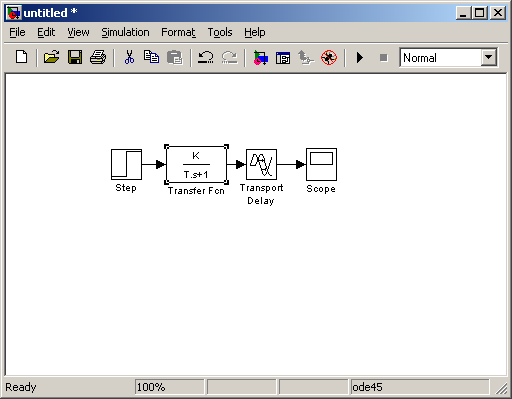Select the Scope block
The width and height of the screenshot is (512, 399).
pyautogui.click(x=321, y=164)
